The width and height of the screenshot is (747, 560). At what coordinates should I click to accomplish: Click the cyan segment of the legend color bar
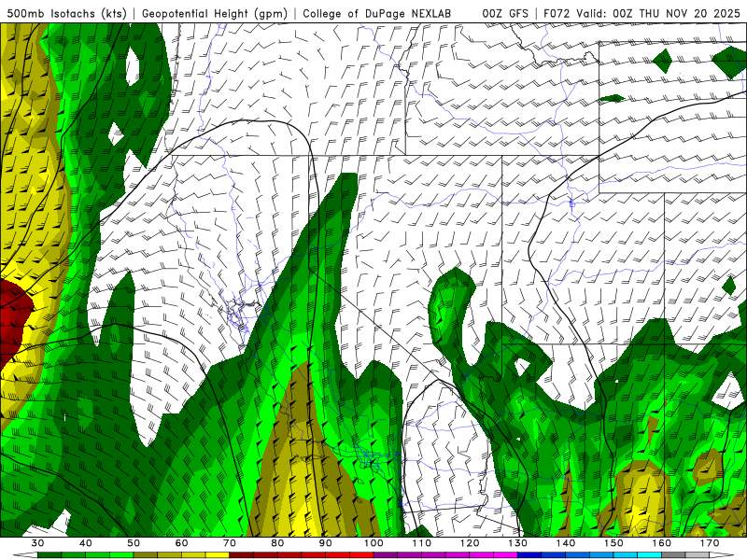[649, 555]
